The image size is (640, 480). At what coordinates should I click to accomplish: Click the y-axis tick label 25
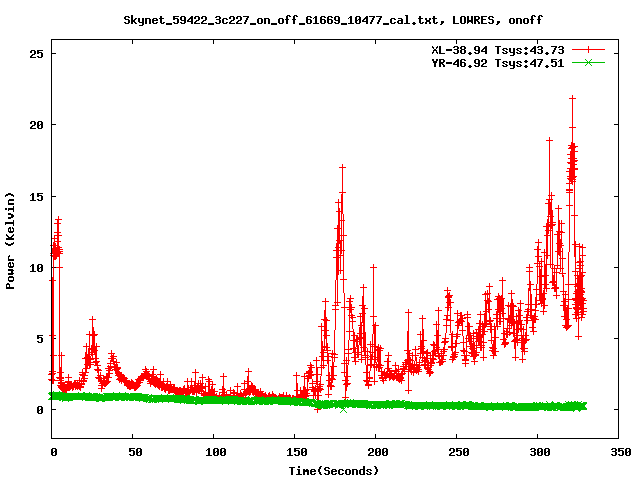pos(36,53)
